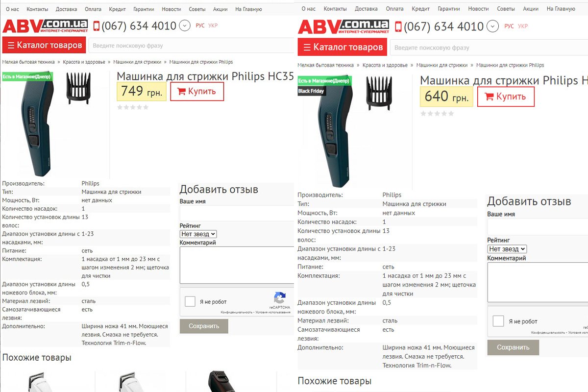
Task: Switch language to УКР on 749 грн page
Action: point(213,25)
